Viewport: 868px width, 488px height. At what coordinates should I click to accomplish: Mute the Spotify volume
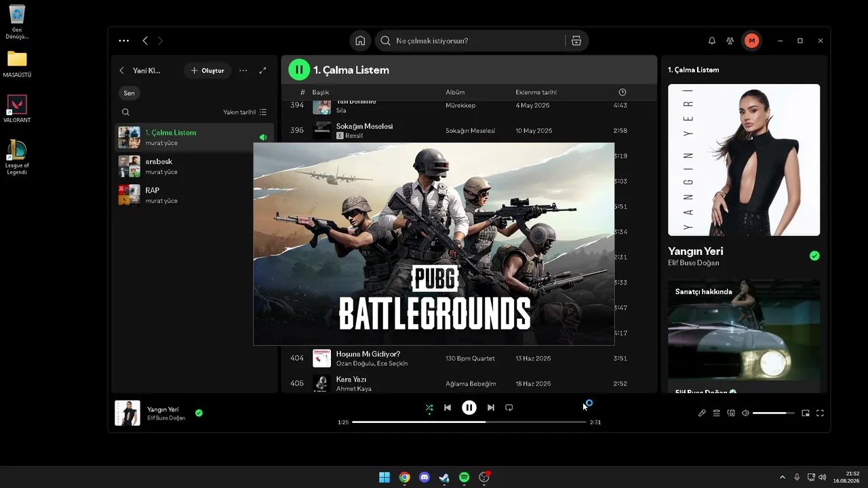click(745, 413)
